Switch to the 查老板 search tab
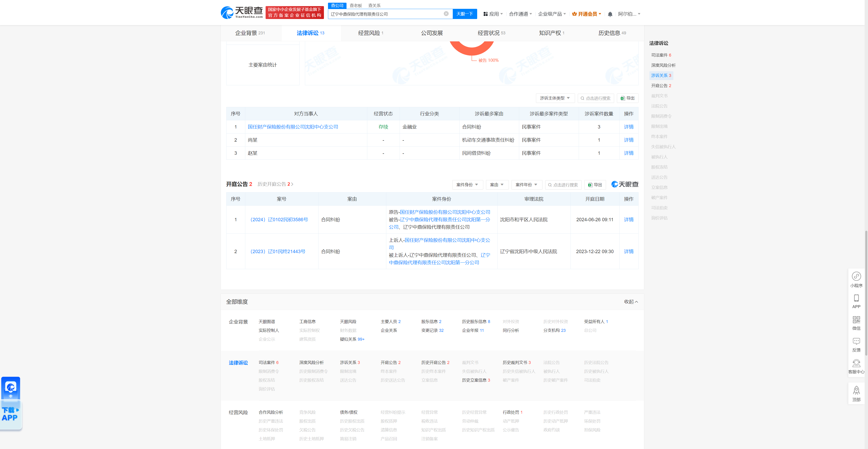868x449 pixels. (x=356, y=5)
